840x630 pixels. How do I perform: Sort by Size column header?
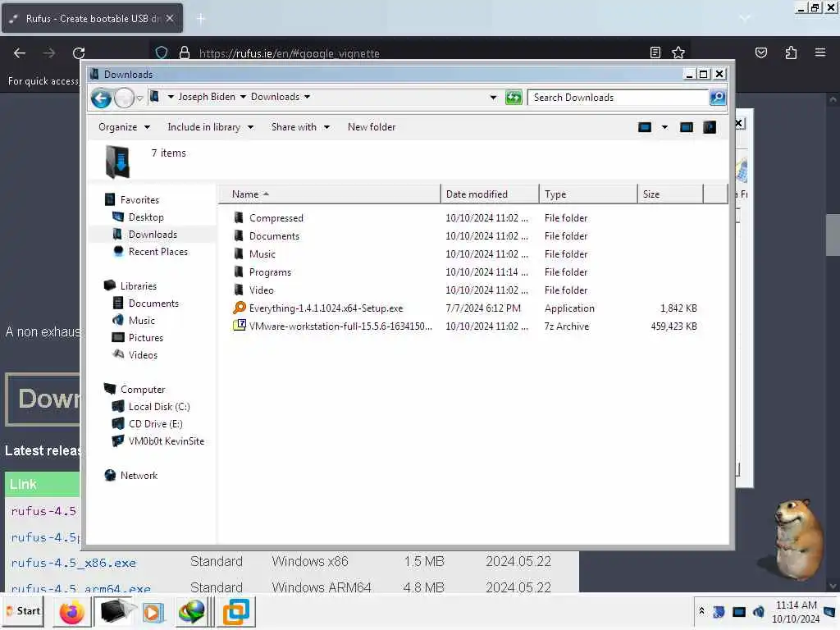tap(669, 194)
